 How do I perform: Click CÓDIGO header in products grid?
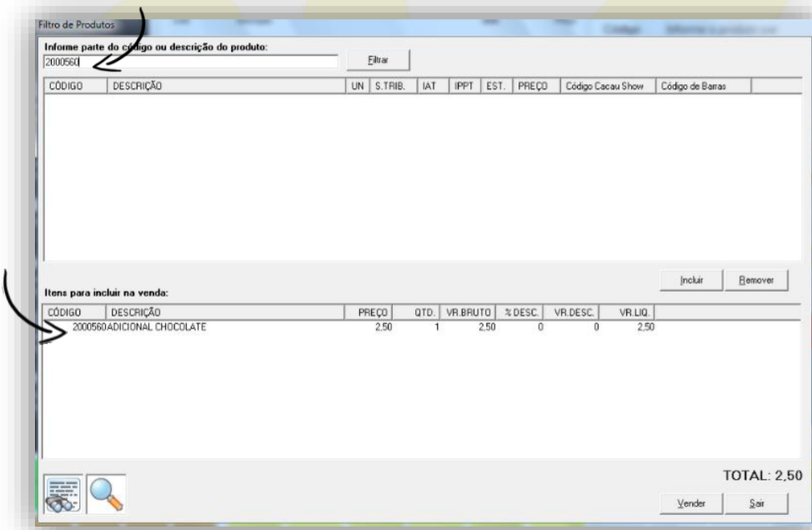(76, 86)
